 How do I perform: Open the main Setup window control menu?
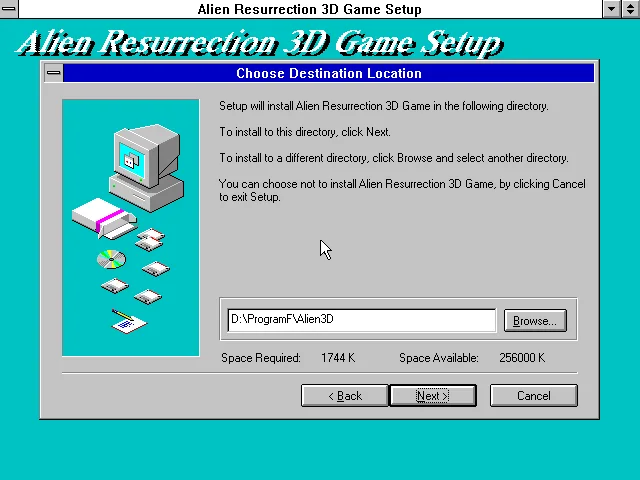tap(9, 9)
